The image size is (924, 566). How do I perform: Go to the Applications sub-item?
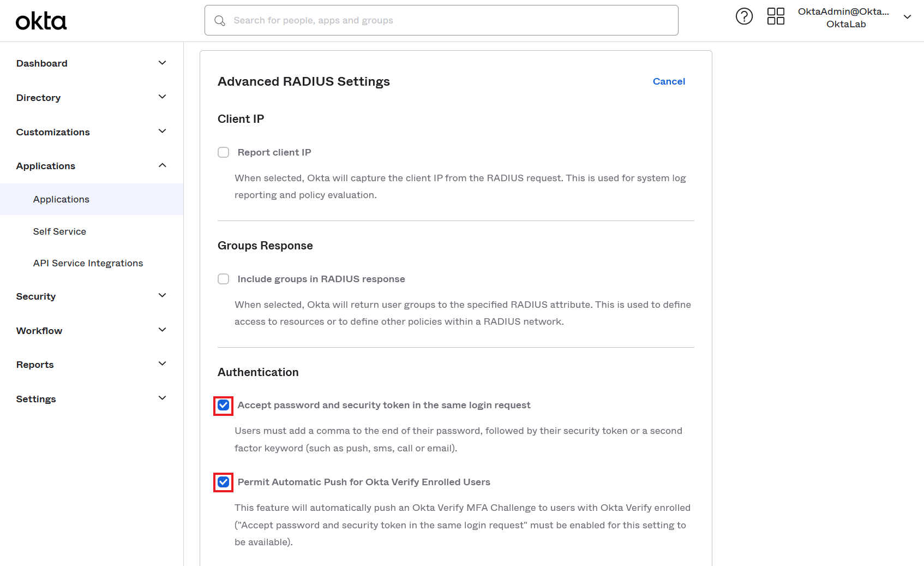tap(61, 199)
